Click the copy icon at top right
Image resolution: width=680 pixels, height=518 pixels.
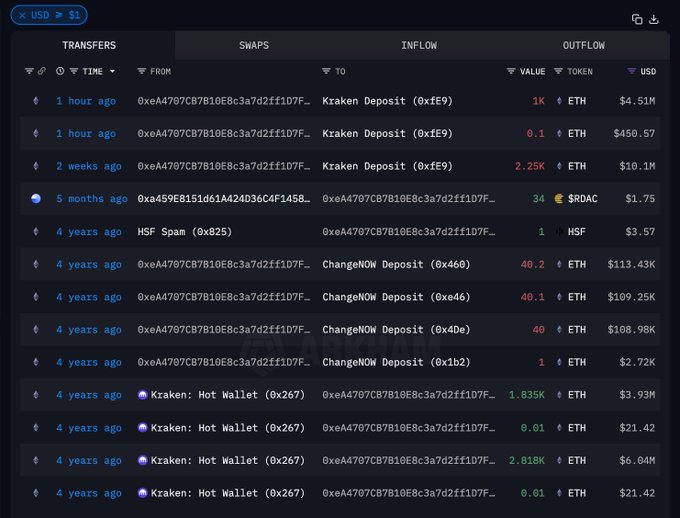coord(637,19)
